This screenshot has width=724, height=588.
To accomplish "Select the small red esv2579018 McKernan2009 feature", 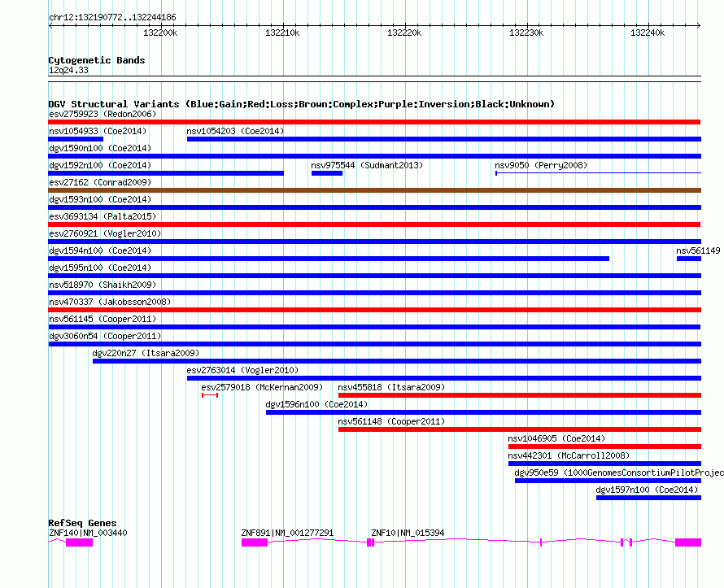I will coord(209,395).
